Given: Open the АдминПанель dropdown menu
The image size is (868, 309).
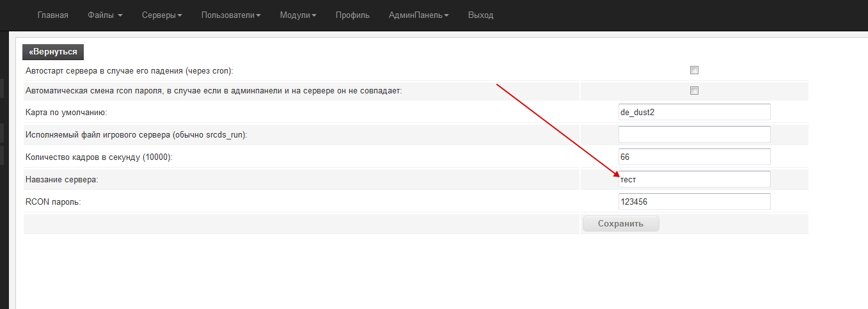Looking at the screenshot, I should click(x=418, y=15).
